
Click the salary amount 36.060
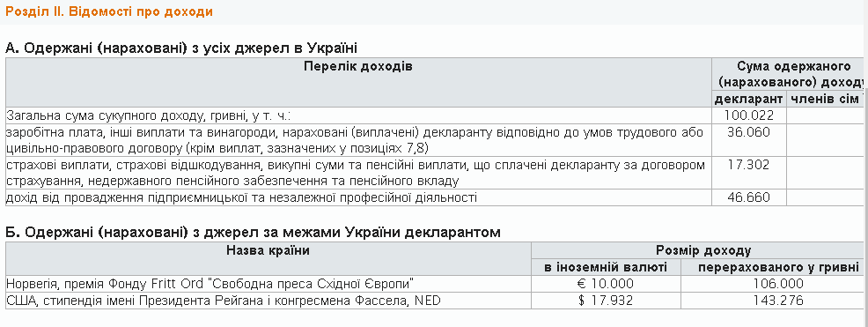[x=748, y=132]
